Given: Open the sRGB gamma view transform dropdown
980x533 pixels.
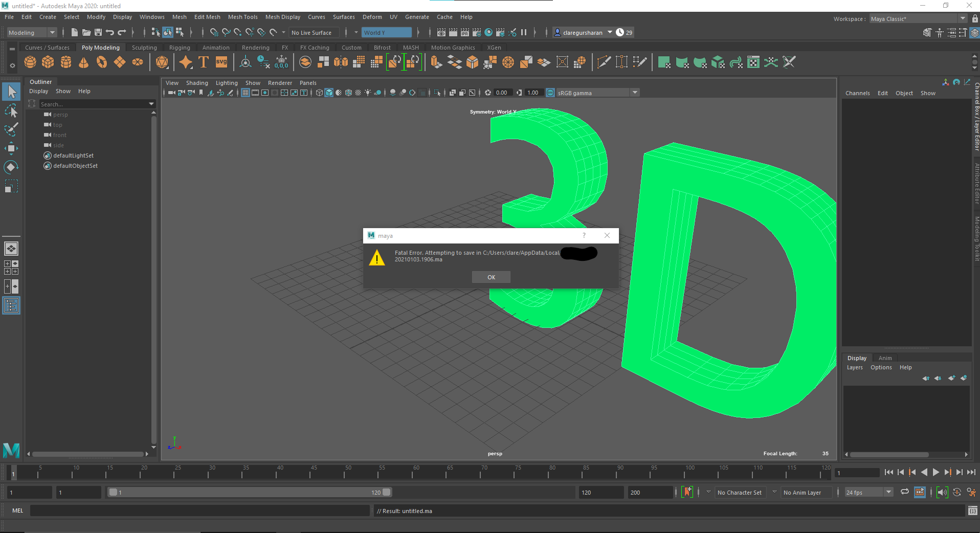Looking at the screenshot, I should point(634,93).
